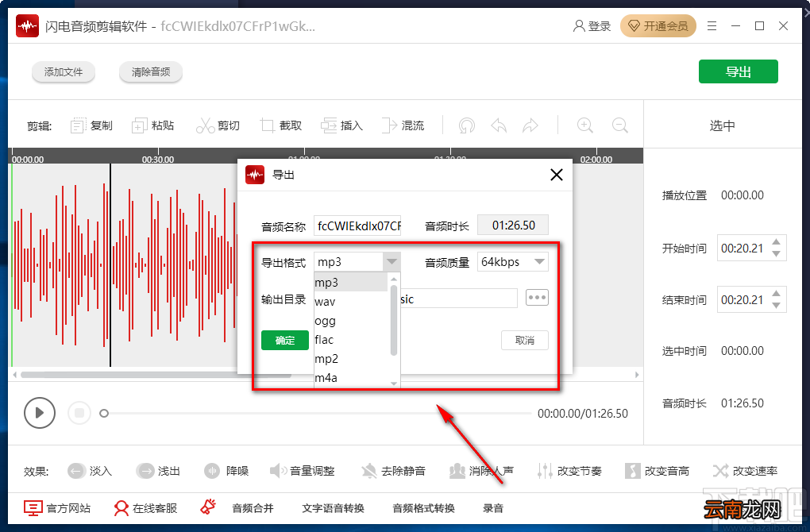Click the Mix (混流) tool
Image resolution: width=810 pixels, height=532 pixels.
[x=403, y=125]
